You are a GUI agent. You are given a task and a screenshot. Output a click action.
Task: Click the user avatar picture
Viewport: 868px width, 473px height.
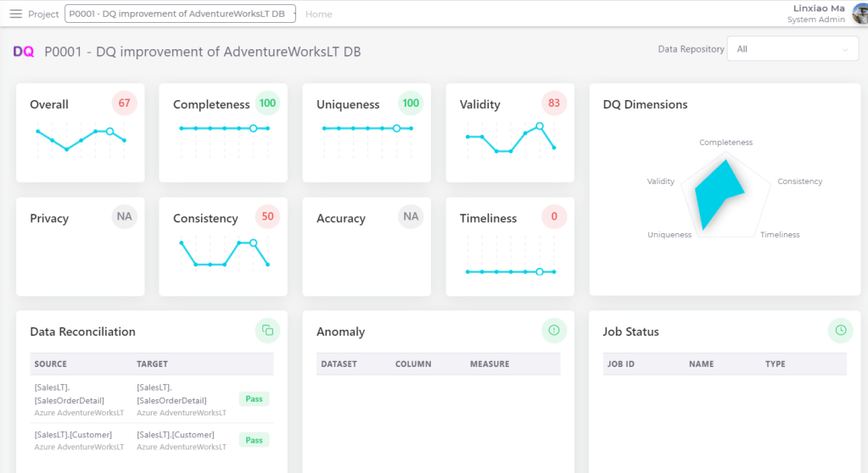[x=859, y=14]
